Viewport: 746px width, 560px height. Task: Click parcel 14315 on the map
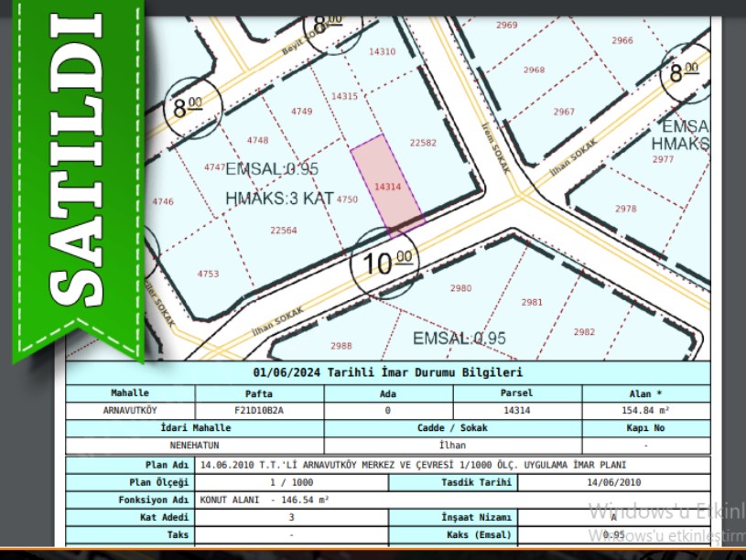[344, 96]
